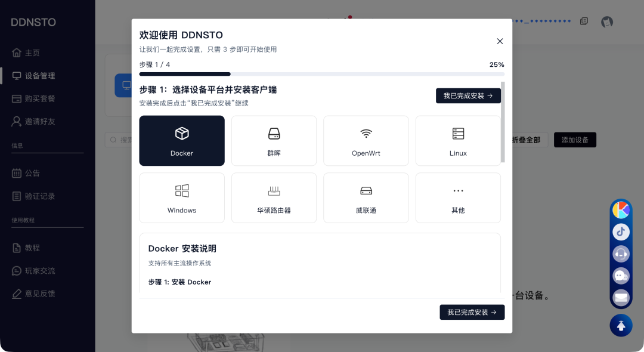This screenshot has width=644, height=352.
Task: Open 教程 in the sidebar
Action: (32, 248)
